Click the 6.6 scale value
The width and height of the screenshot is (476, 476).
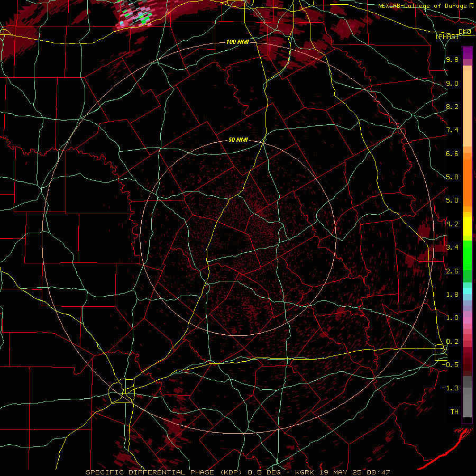point(452,153)
